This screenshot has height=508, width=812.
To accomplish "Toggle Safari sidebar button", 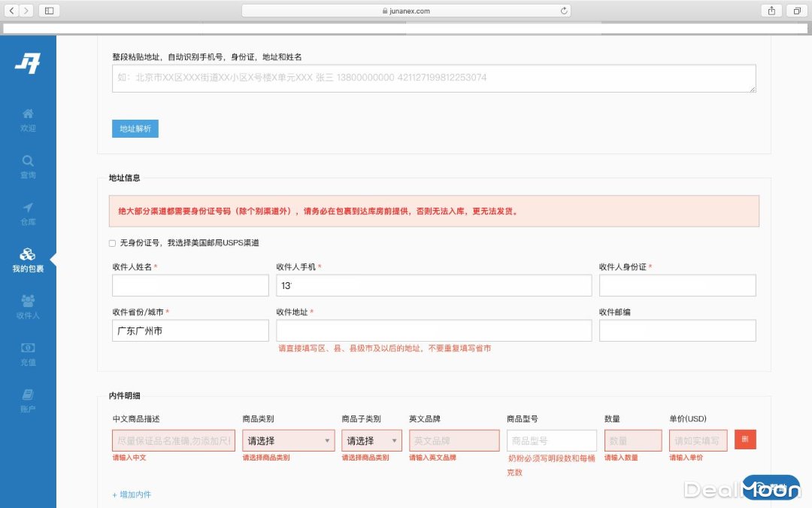I will tap(49, 11).
